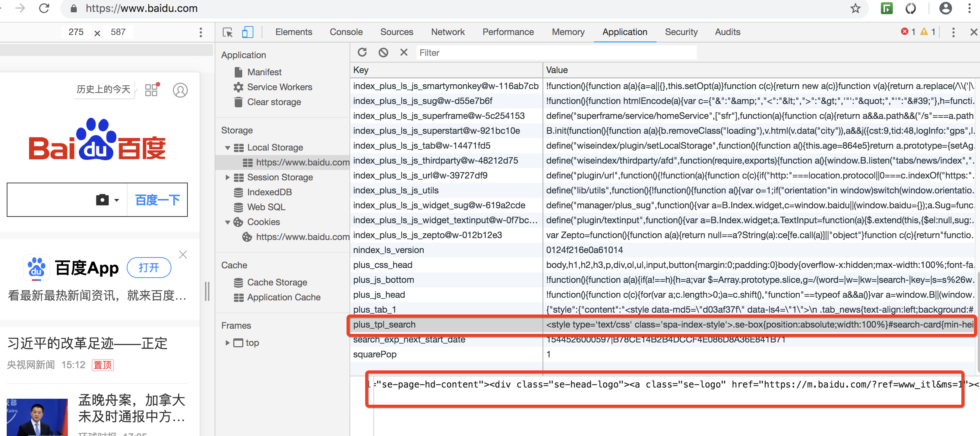980x436 pixels.
Task: Click the inspect element picker icon
Action: [x=228, y=32]
